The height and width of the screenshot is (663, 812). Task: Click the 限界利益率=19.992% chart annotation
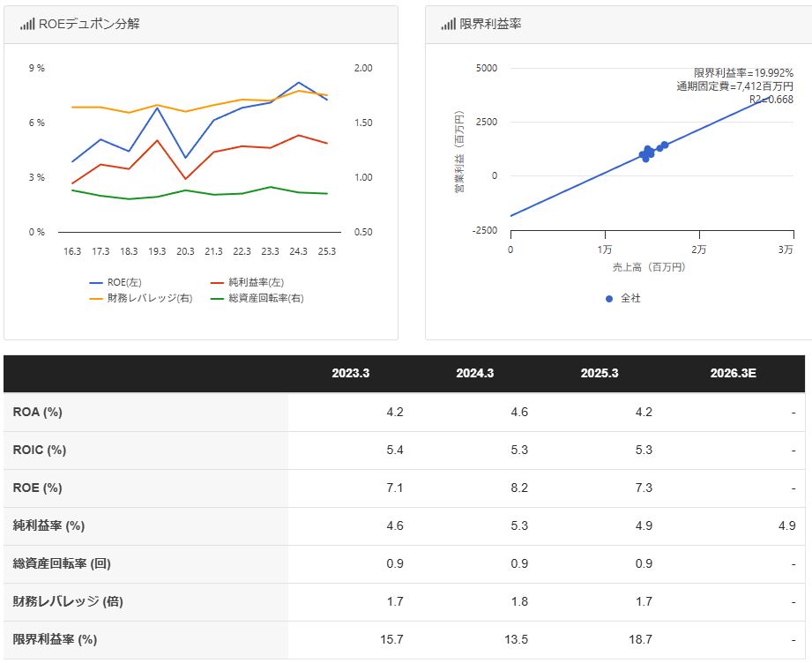click(x=743, y=73)
